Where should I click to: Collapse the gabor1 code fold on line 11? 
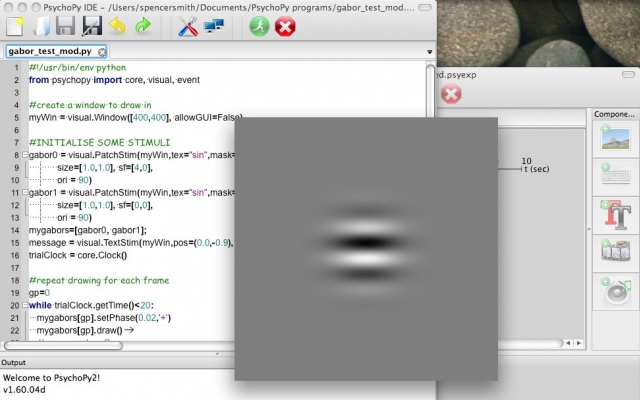coord(25,192)
